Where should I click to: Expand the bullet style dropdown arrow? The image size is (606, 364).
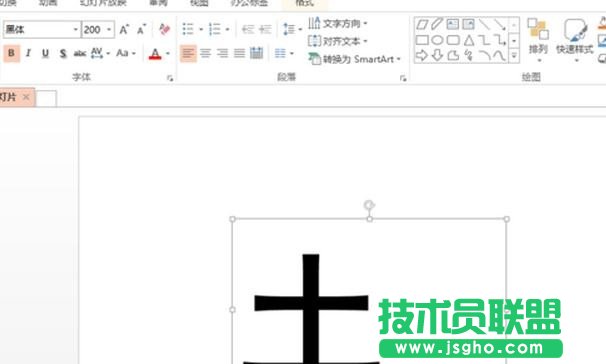click(201, 29)
